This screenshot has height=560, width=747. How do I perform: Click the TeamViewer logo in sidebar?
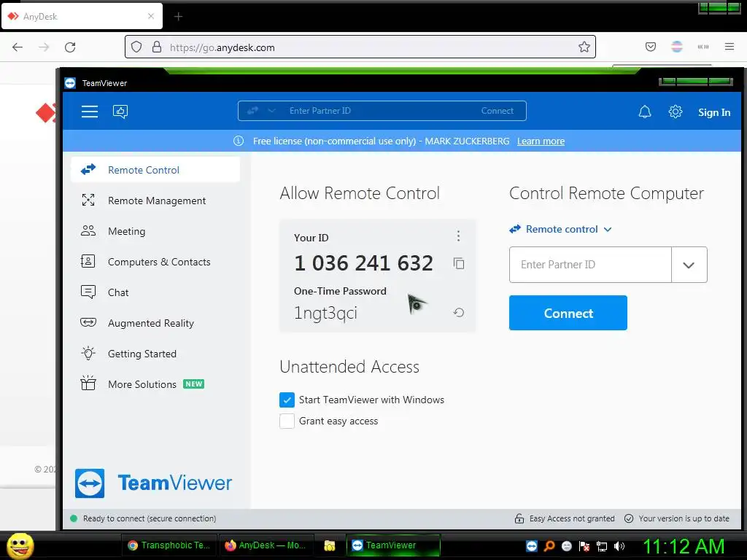tap(153, 483)
